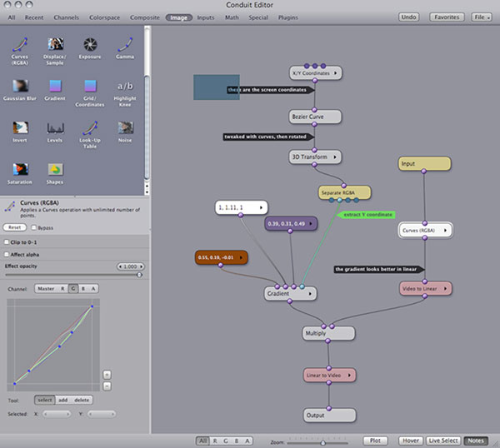Choose the Saturation node icon
Viewport: 500px width, 448px height.
[x=20, y=170]
